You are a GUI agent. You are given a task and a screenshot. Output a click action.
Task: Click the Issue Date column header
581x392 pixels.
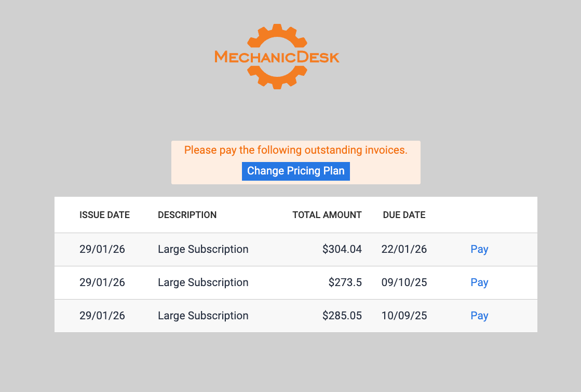(104, 215)
